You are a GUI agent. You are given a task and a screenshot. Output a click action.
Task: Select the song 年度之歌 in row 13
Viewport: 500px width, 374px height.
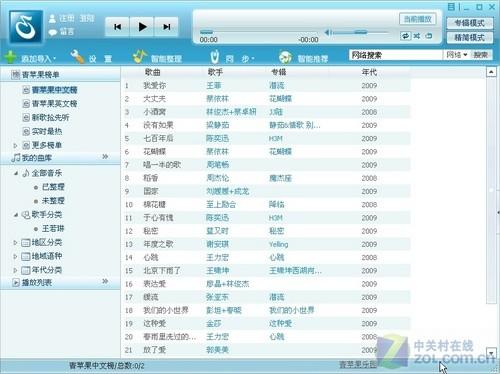tap(158, 244)
